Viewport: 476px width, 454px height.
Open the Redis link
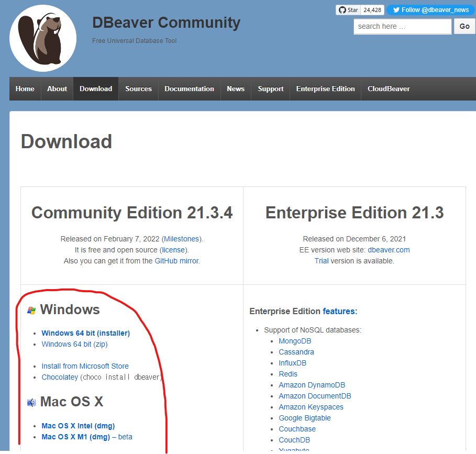(288, 374)
